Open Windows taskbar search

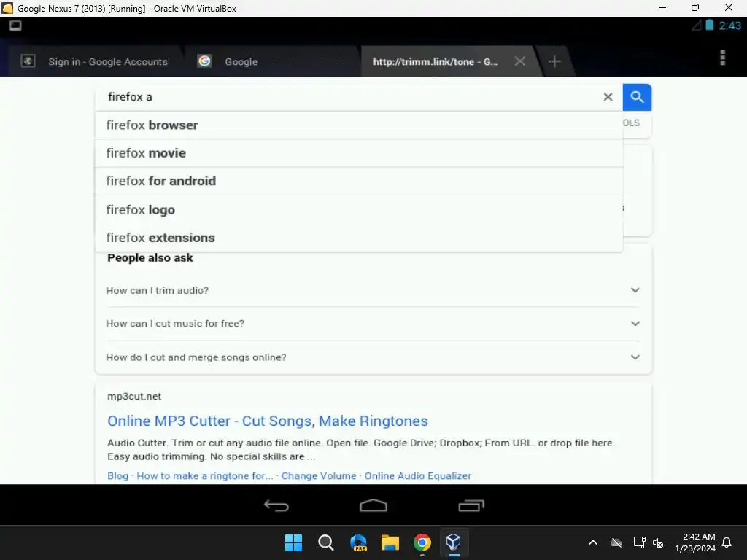click(326, 542)
